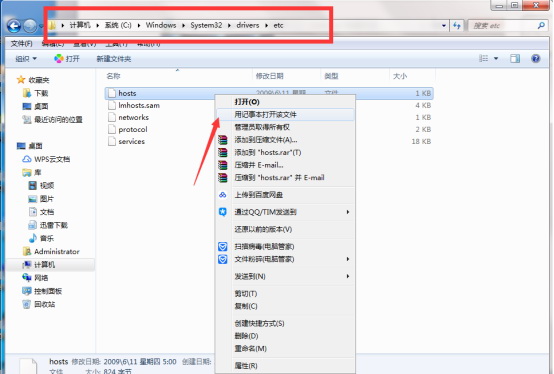
Task: Expand the arrow after System32 breadcrumb
Action: pos(229,25)
